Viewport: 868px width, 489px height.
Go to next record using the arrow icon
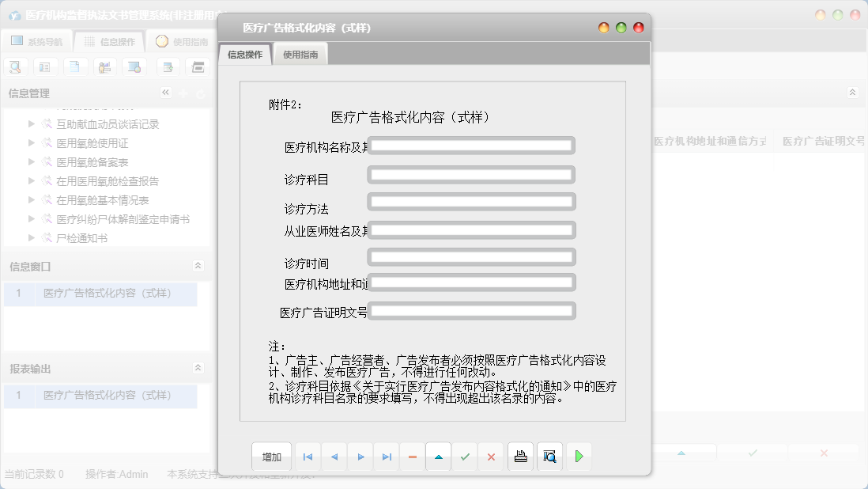point(360,457)
